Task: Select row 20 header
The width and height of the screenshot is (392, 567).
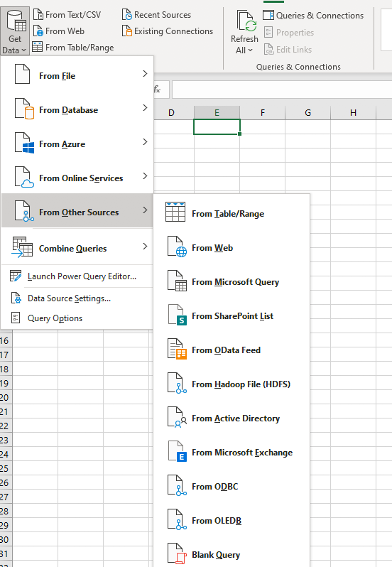Action: pos(5,397)
